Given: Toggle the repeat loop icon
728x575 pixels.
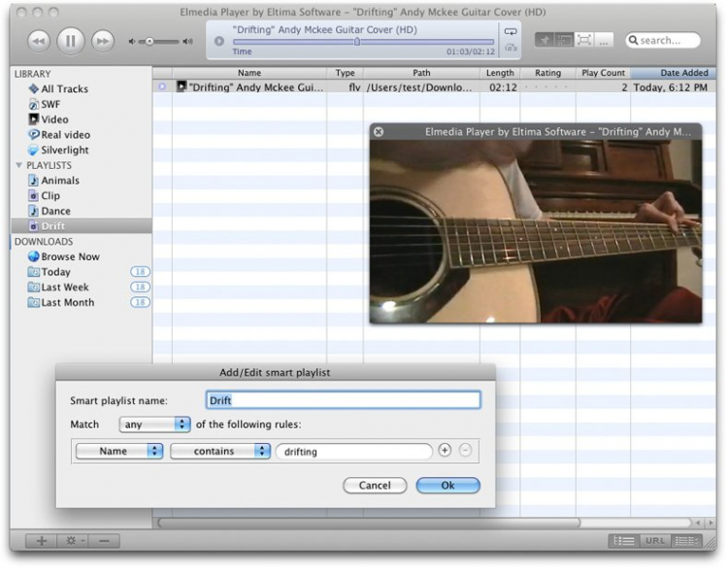Looking at the screenshot, I should coord(511,32).
